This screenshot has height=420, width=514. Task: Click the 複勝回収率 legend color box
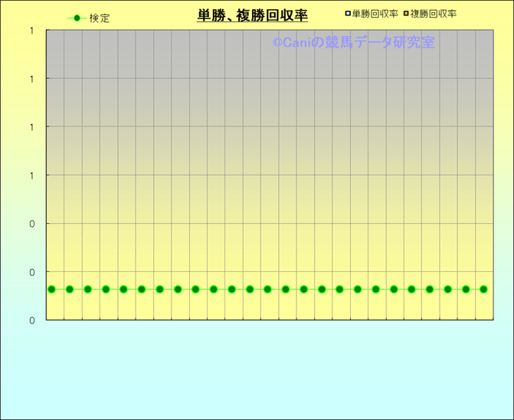point(407,14)
